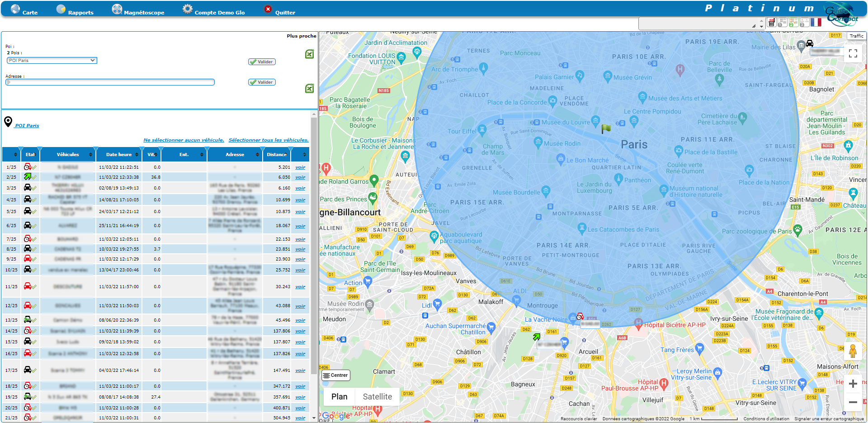
Task: Click scrollbar up arrow of vehicle table
Action: click(x=314, y=114)
